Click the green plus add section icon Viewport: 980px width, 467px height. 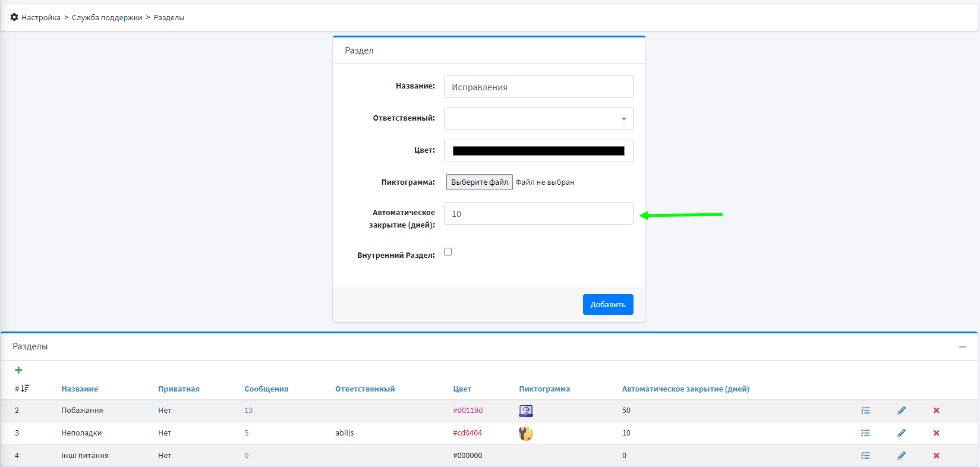pos(18,370)
